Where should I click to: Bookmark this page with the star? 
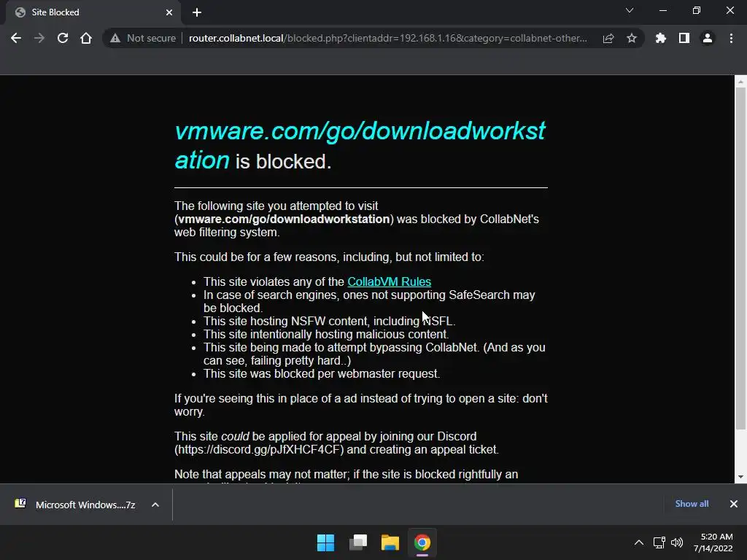(x=632, y=38)
